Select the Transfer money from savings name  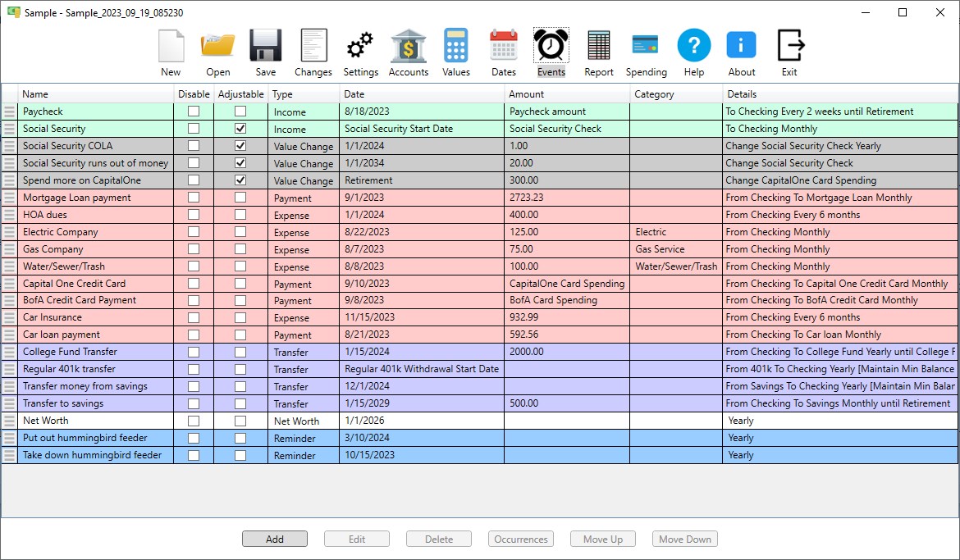[x=95, y=386]
